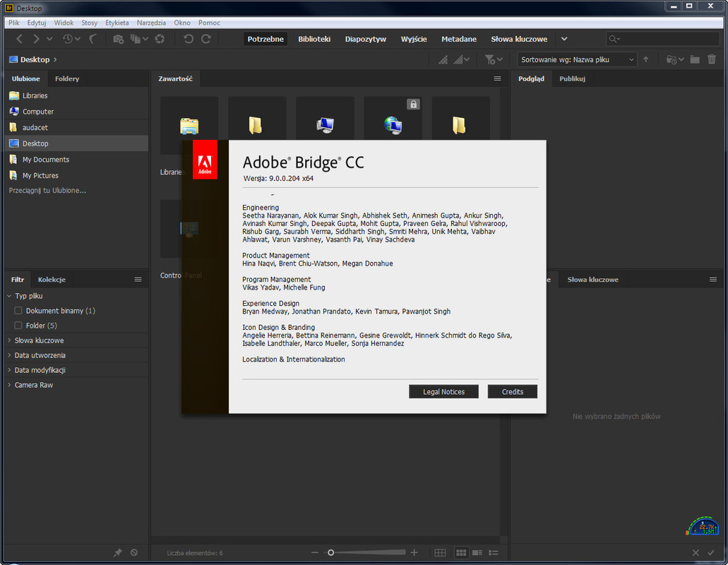The height and width of the screenshot is (565, 728).
Task: Click the Legal Notices button
Action: 443,391
